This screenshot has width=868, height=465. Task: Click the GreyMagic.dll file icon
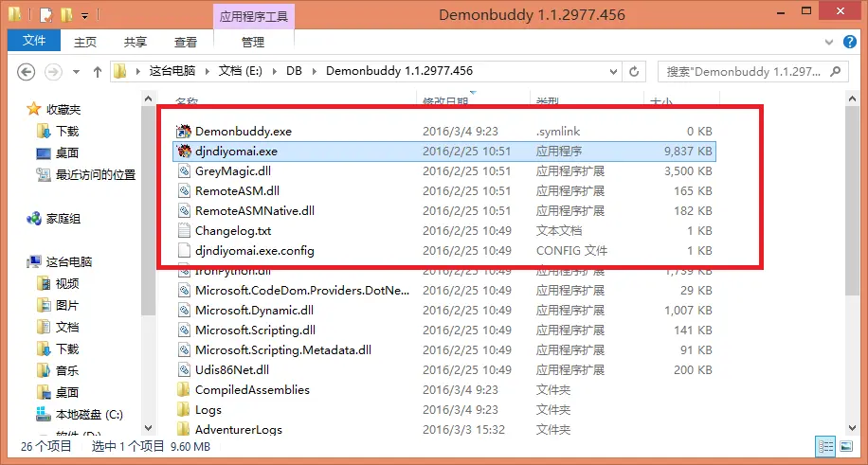point(185,171)
